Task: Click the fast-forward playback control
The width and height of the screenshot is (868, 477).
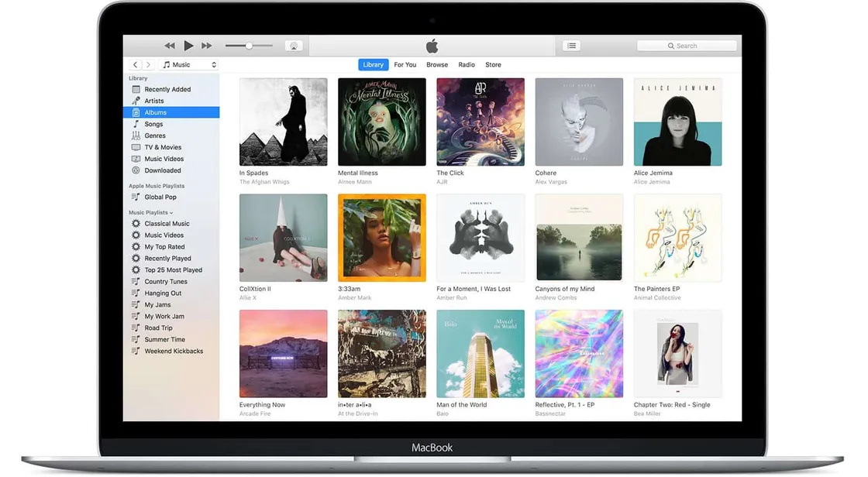Action: click(x=206, y=46)
